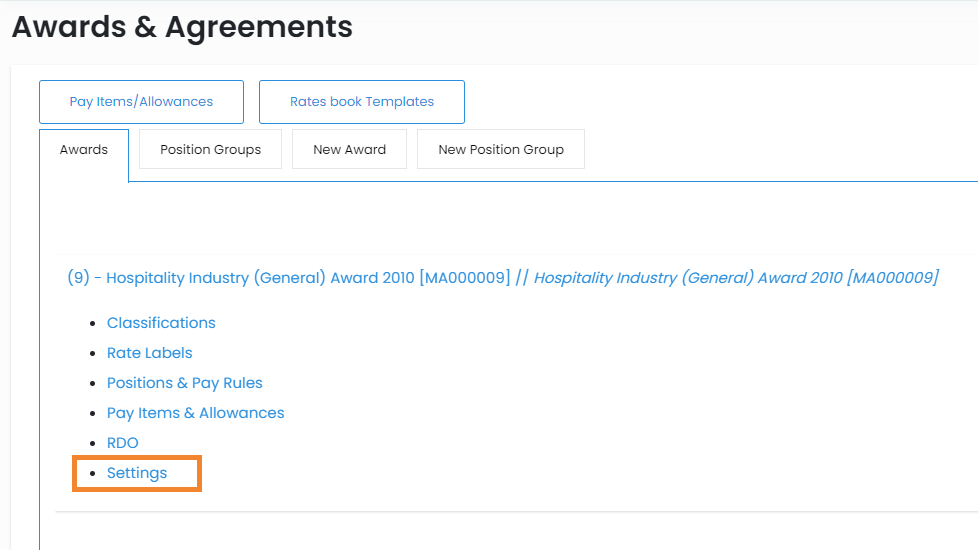Go to Rate Labels

149,353
